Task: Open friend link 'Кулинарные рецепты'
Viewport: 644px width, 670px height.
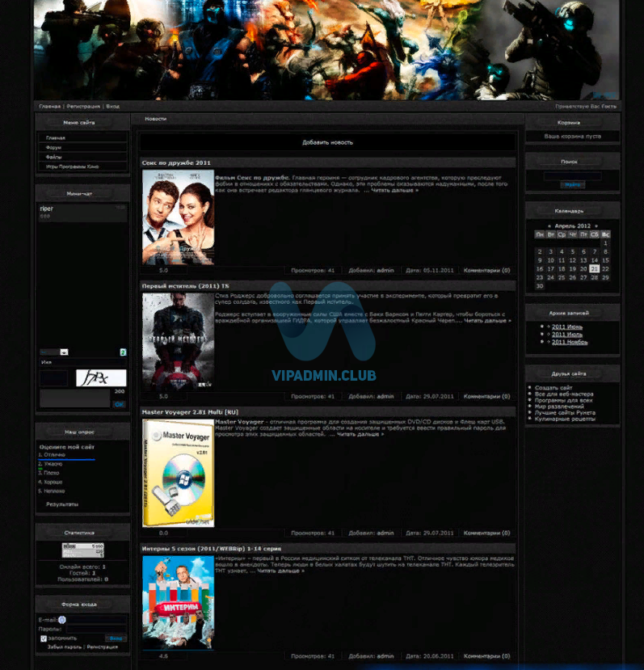Action: point(565,419)
